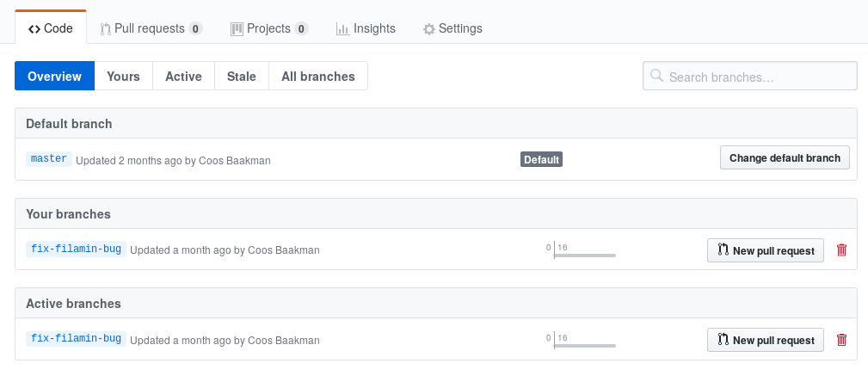Delete fix-filamin-bug under Your branches
The height and width of the screenshot is (382, 868).
tap(841, 250)
